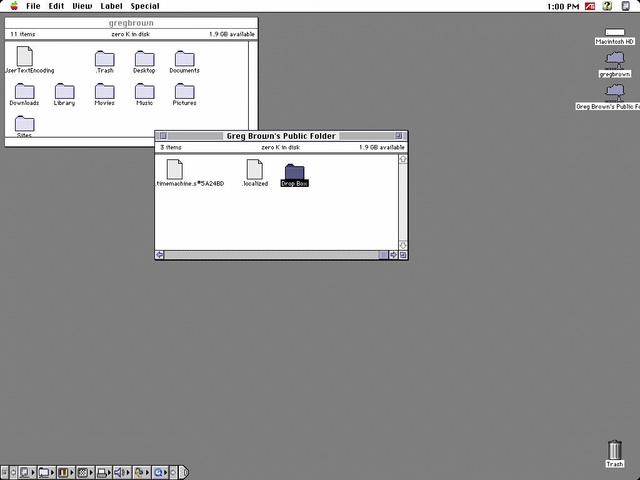640x480 pixels.
Task: Click the Control Strip right scroll arrow
Action: [173, 473]
